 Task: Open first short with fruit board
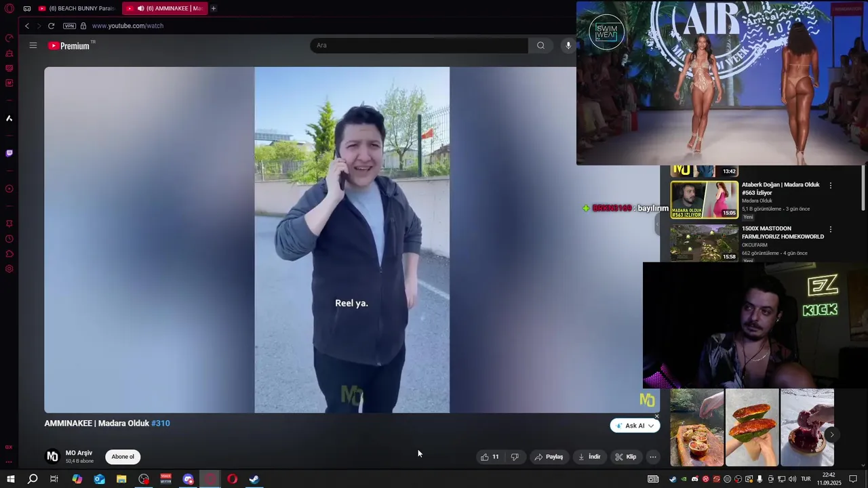coord(697,428)
